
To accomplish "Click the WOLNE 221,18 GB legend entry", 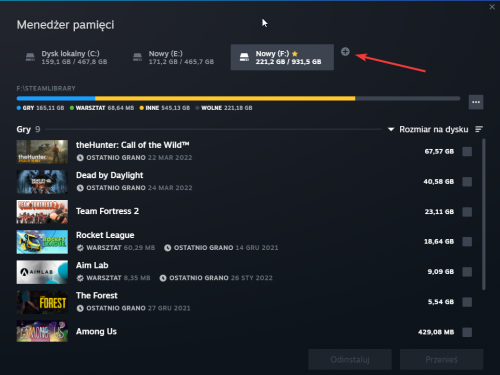I will (x=224, y=108).
